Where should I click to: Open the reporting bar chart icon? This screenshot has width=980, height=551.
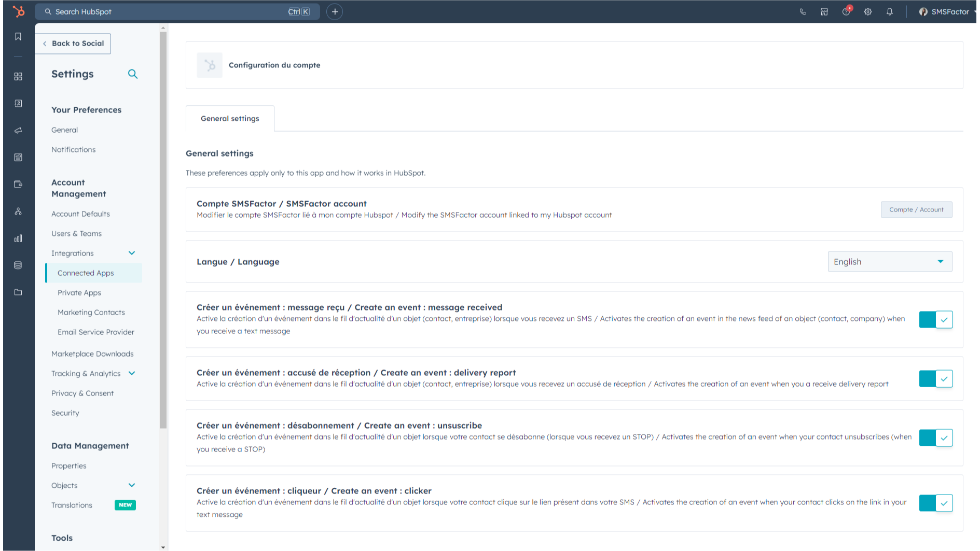click(x=18, y=238)
